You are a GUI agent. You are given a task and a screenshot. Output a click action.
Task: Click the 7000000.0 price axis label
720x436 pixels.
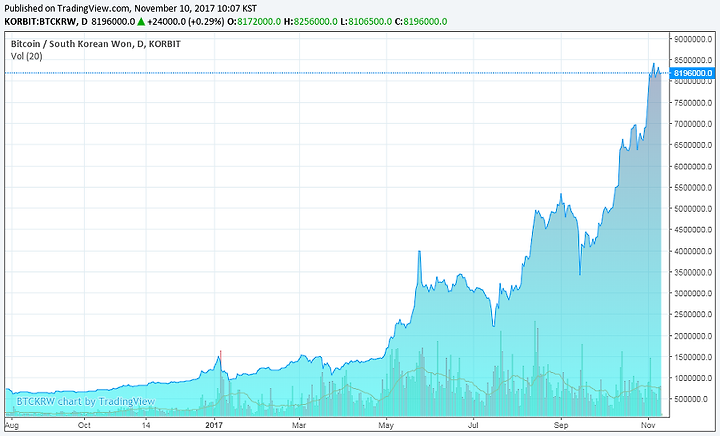click(x=693, y=124)
